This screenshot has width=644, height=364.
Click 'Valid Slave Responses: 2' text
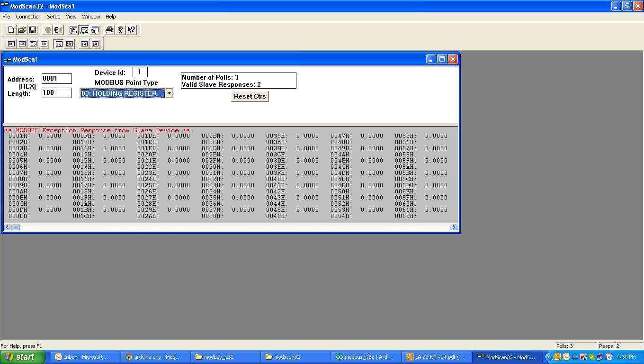coord(221,84)
